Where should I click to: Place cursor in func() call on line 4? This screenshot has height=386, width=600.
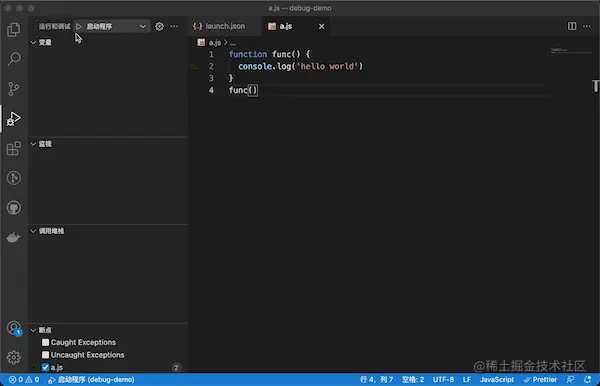click(x=243, y=90)
